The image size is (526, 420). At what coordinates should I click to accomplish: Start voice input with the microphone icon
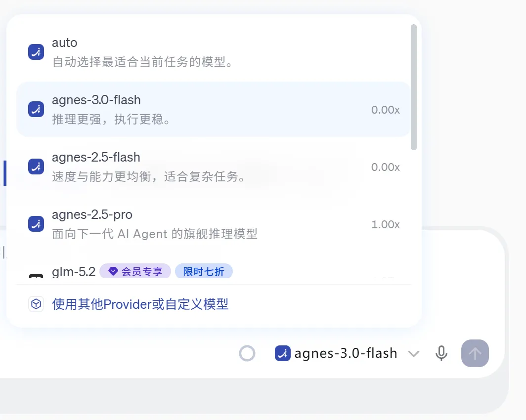coord(441,353)
